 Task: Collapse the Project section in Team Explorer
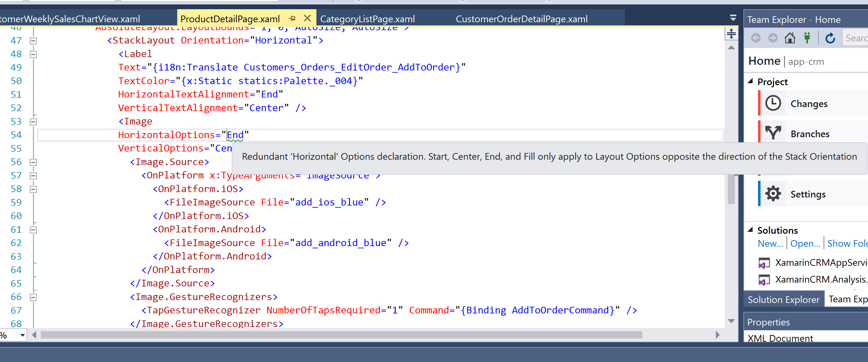click(x=750, y=81)
